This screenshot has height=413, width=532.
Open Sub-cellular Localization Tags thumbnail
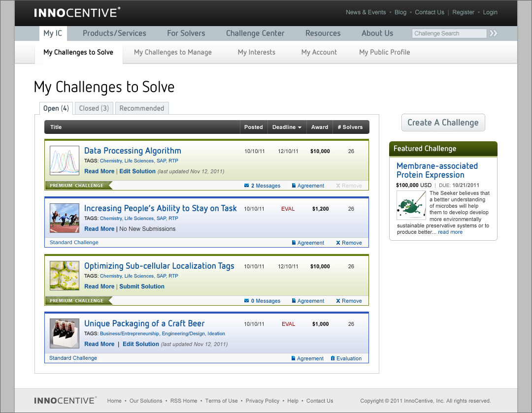(x=65, y=276)
